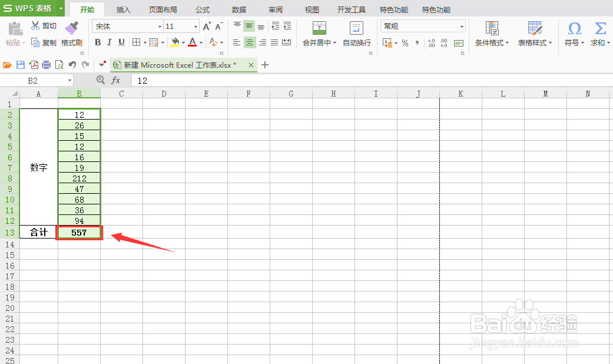613x364 pixels.
Task: Click the Omega Symbol icon
Action: 574,28
